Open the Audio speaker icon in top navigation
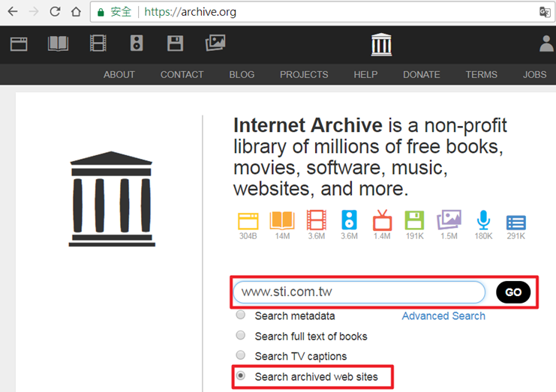Viewport: 556px width, 392px height. click(137, 43)
